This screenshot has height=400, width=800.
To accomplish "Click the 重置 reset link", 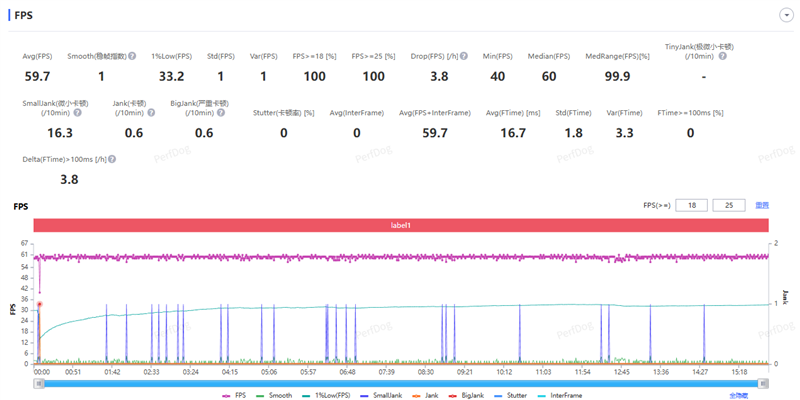I will 762,205.
